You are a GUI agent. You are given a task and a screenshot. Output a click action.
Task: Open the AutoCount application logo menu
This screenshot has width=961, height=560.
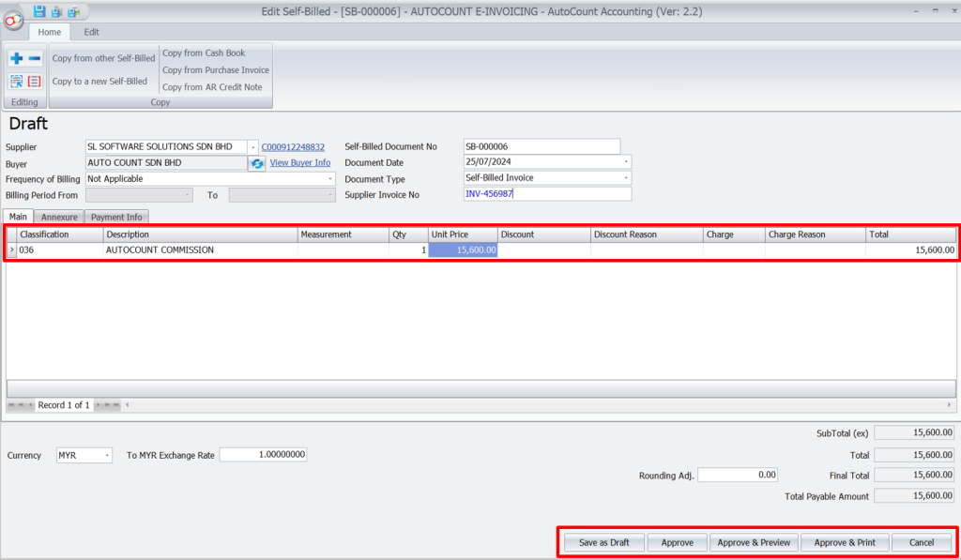(x=13, y=21)
